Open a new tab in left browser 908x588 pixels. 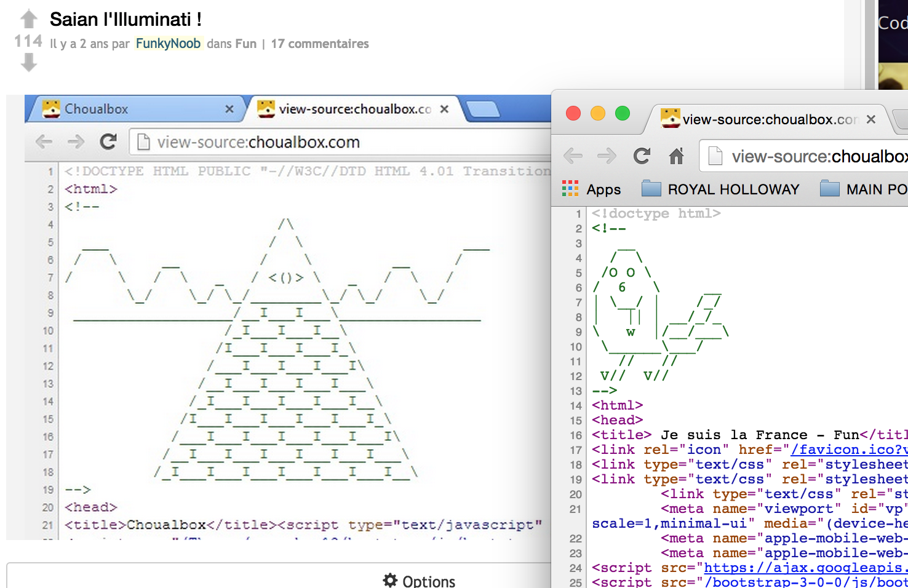483,109
